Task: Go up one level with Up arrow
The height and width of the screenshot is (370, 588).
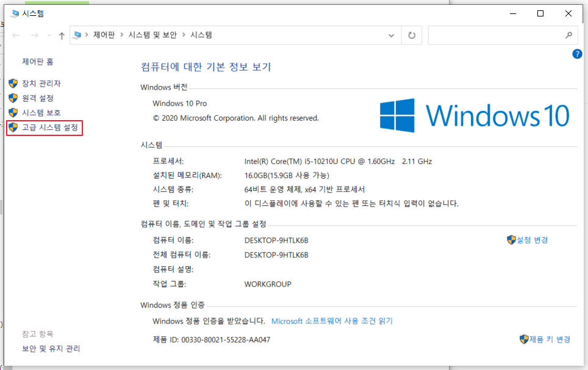Action: [62, 35]
